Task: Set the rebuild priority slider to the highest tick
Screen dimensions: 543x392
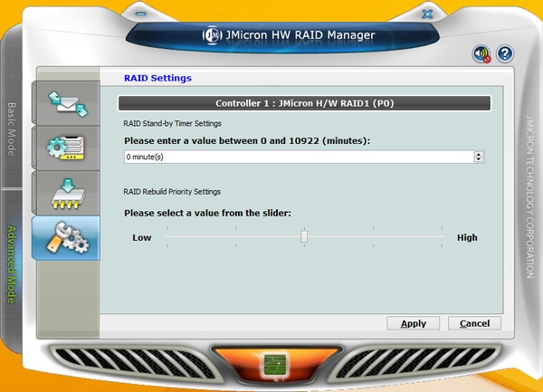Action: (x=442, y=237)
